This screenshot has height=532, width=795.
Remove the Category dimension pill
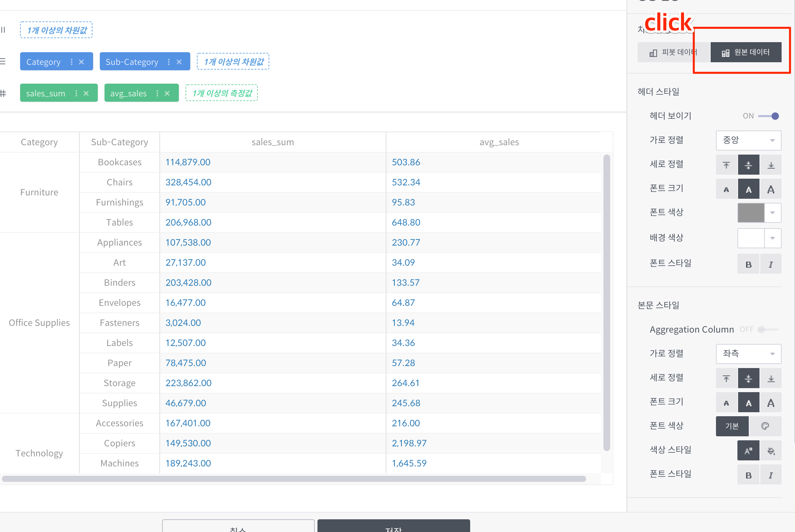pyautogui.click(x=81, y=62)
